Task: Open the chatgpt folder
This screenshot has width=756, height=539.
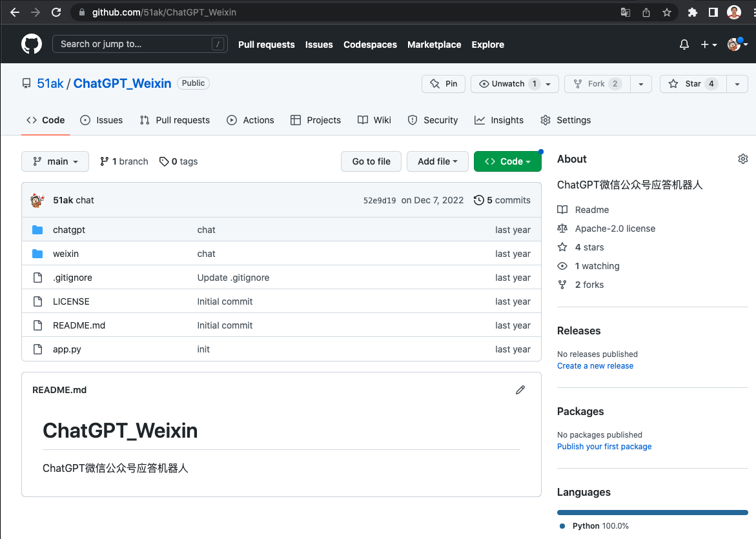Action: tap(70, 229)
